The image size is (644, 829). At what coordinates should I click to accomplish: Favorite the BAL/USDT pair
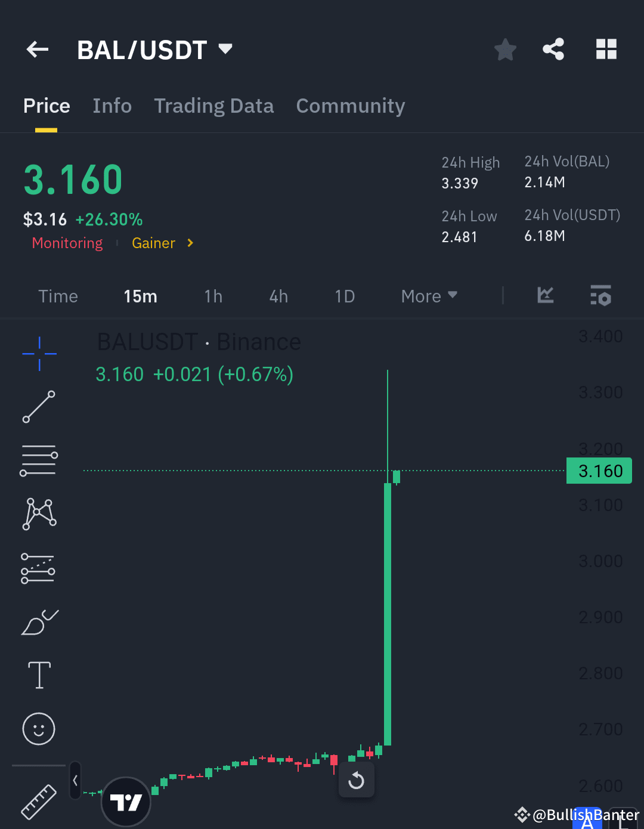tap(505, 50)
